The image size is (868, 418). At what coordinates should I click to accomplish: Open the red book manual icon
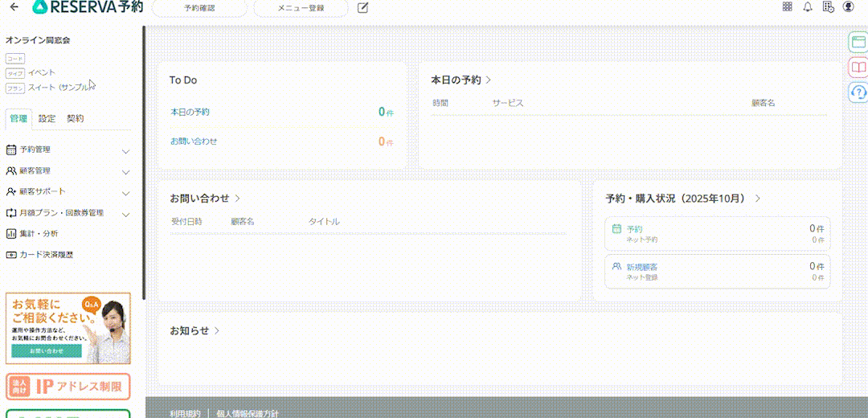[x=858, y=67]
